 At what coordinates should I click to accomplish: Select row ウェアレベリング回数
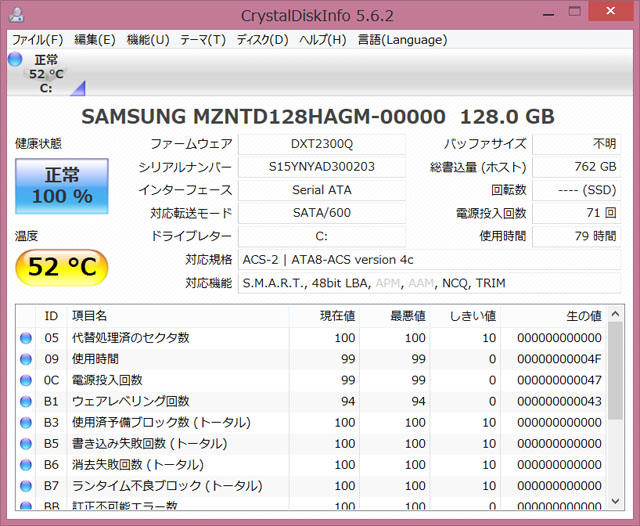(311, 402)
